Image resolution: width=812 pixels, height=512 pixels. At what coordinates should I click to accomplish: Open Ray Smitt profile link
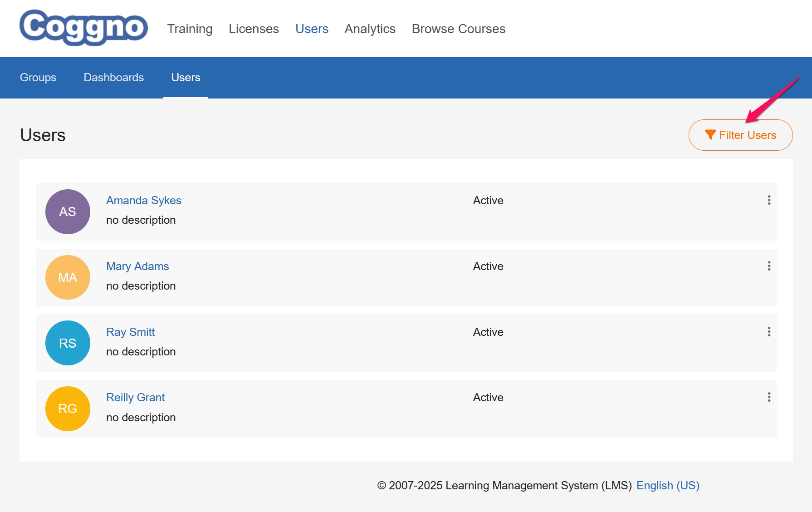click(x=131, y=332)
